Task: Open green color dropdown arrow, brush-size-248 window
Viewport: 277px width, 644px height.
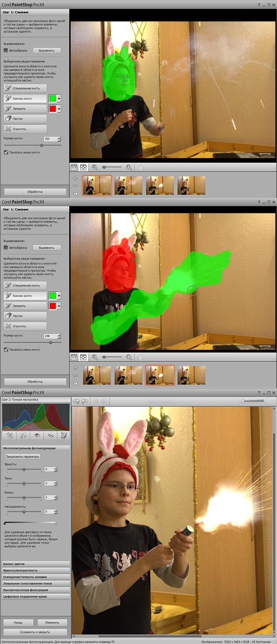Action: point(59,296)
